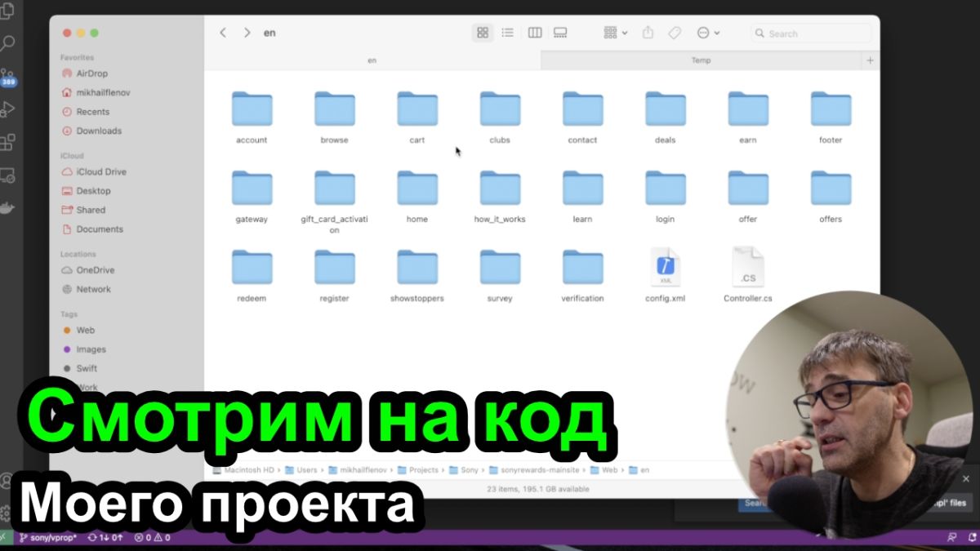Image resolution: width=980 pixels, height=551 pixels.
Task: Select the showstoppers folder
Action: point(417,268)
